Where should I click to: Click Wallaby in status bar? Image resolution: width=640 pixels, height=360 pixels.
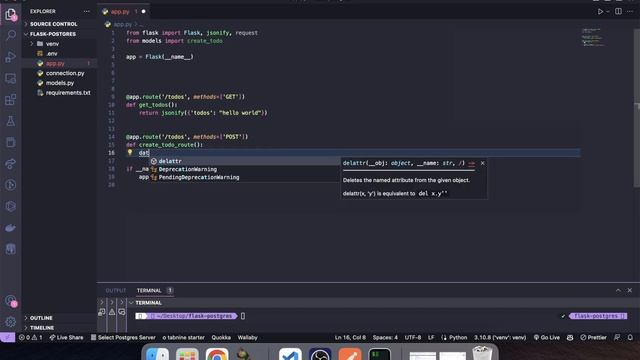247,338
